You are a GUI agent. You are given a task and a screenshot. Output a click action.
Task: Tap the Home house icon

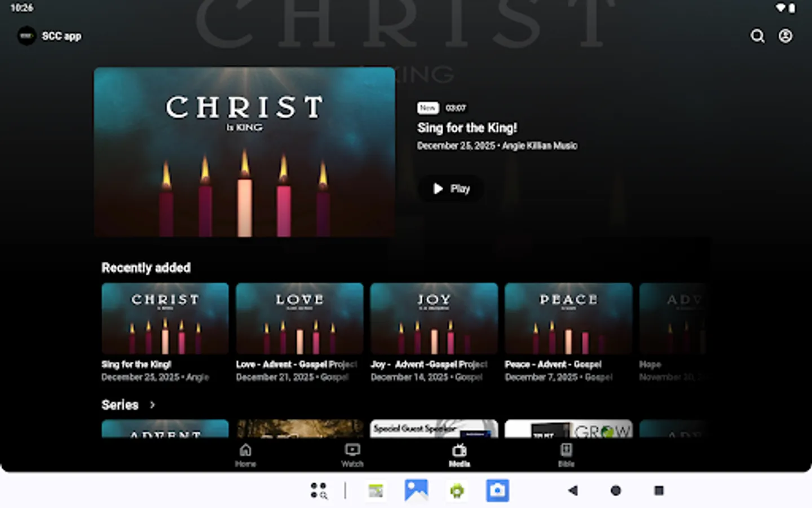(245, 449)
